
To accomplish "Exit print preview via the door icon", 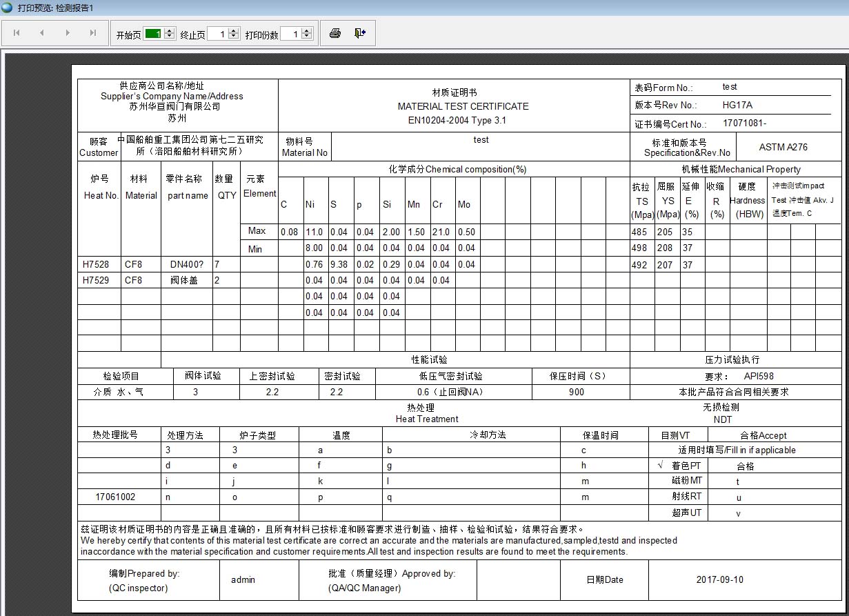I will 360,33.
